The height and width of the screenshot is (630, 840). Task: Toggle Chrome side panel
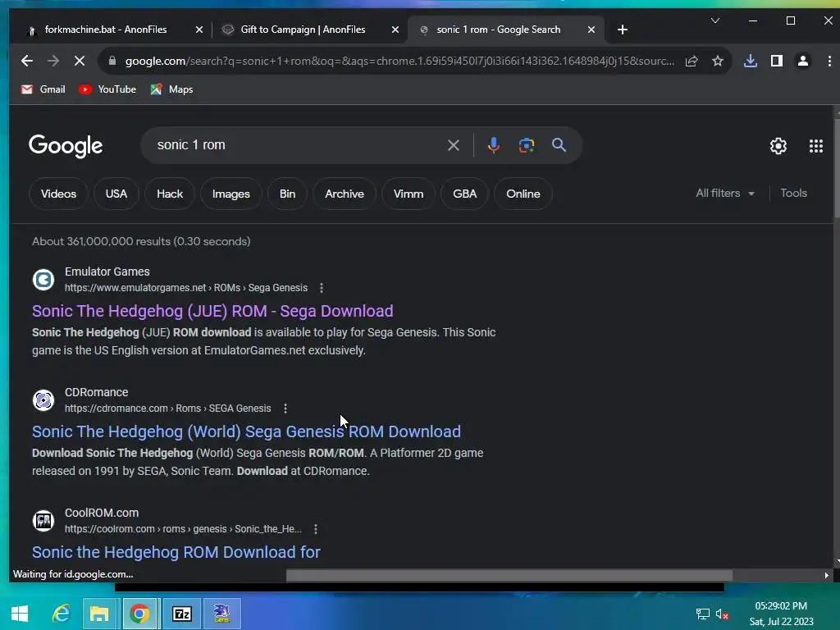click(x=776, y=61)
